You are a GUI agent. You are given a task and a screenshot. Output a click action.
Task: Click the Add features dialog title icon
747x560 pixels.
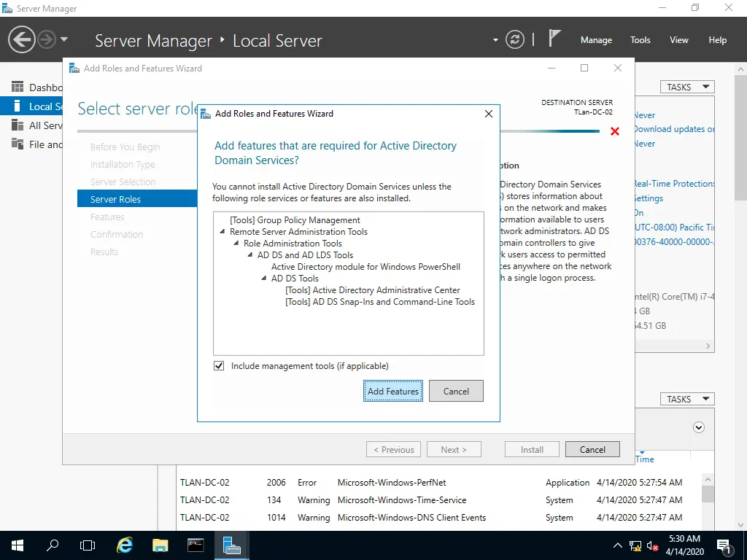tap(205, 114)
